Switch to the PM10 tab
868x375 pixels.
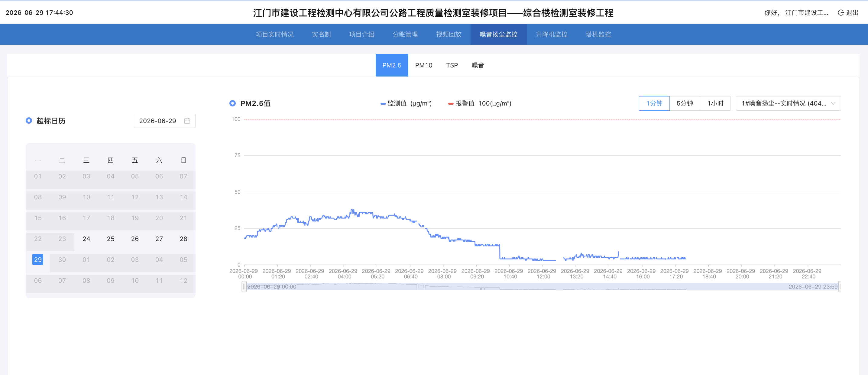(423, 65)
